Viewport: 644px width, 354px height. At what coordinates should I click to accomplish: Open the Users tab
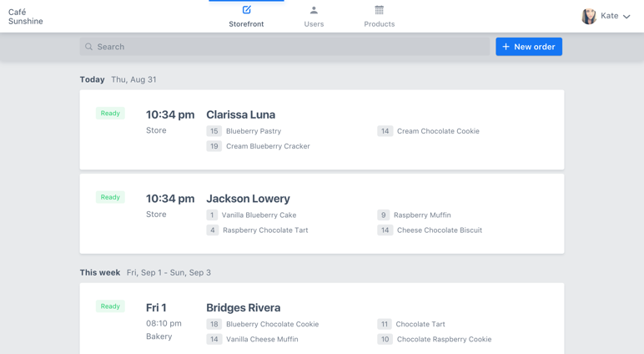point(314,23)
